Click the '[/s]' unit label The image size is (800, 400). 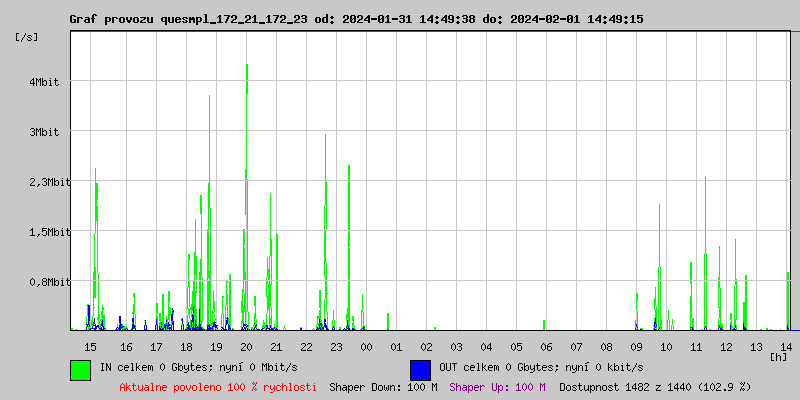[27, 37]
